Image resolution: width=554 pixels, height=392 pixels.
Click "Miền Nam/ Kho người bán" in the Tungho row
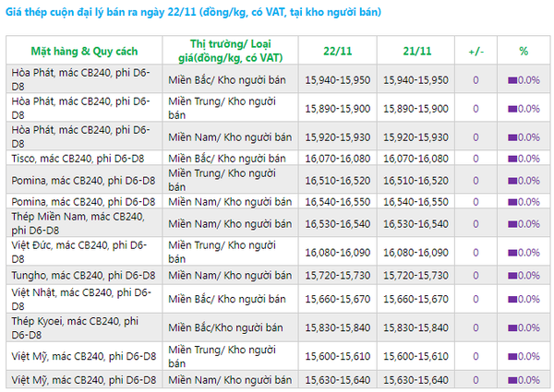coord(230,275)
